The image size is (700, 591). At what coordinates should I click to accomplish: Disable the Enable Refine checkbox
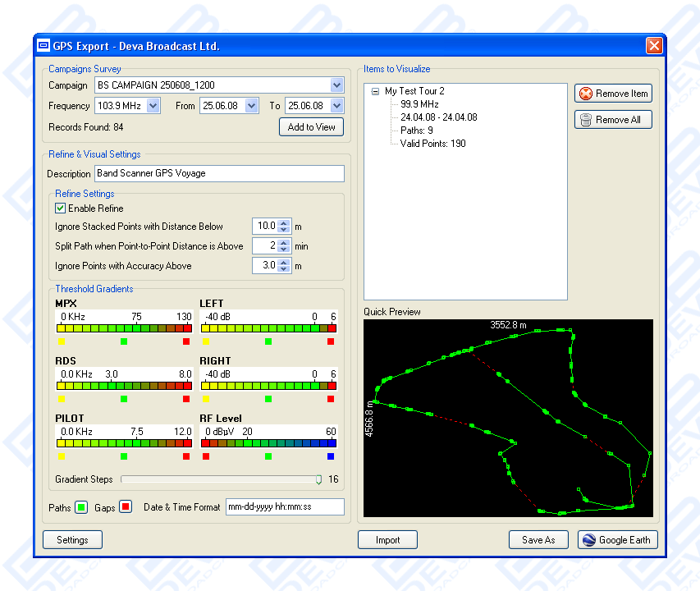click(x=60, y=208)
